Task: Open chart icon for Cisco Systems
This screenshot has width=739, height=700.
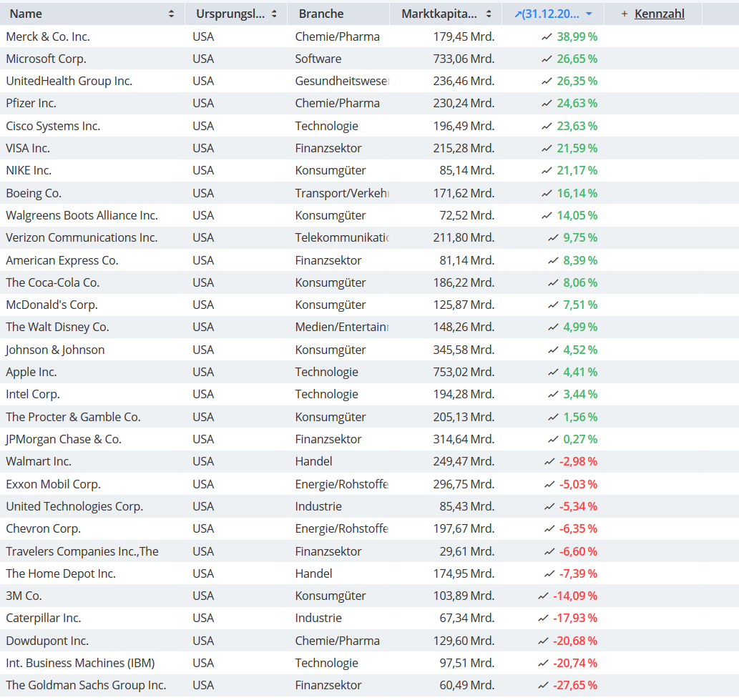Action: tap(547, 127)
